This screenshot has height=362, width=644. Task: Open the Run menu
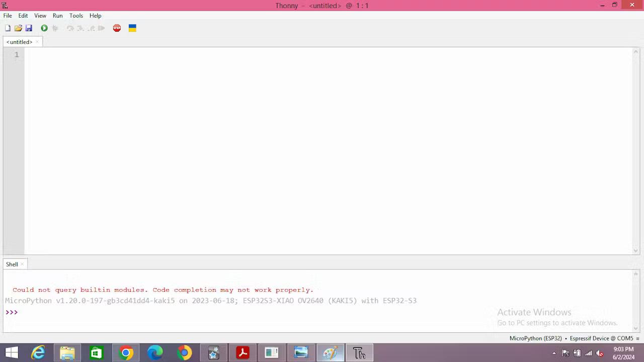pos(58,16)
